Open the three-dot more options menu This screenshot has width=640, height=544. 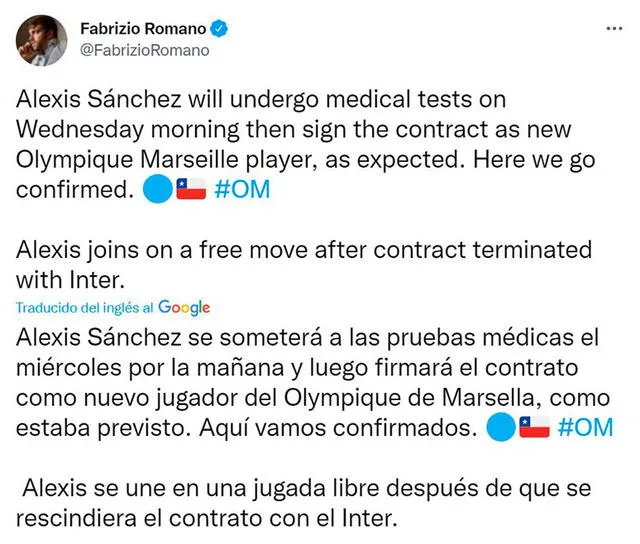tap(614, 29)
